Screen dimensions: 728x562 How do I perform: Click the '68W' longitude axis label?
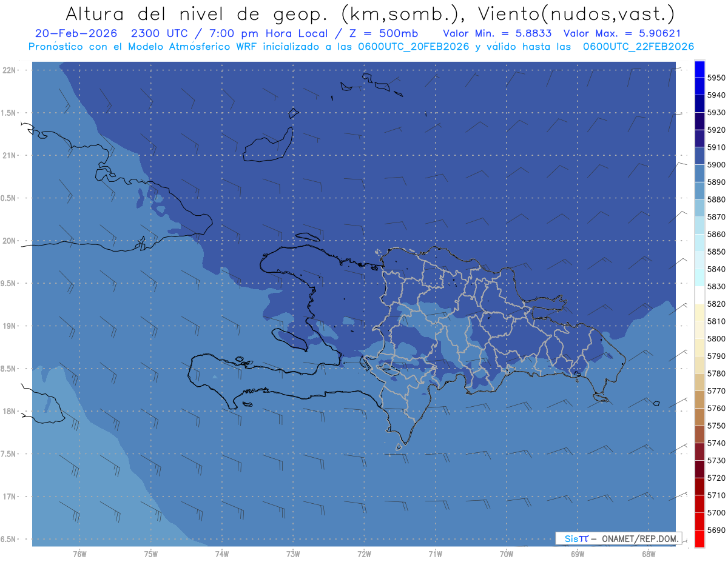click(649, 554)
